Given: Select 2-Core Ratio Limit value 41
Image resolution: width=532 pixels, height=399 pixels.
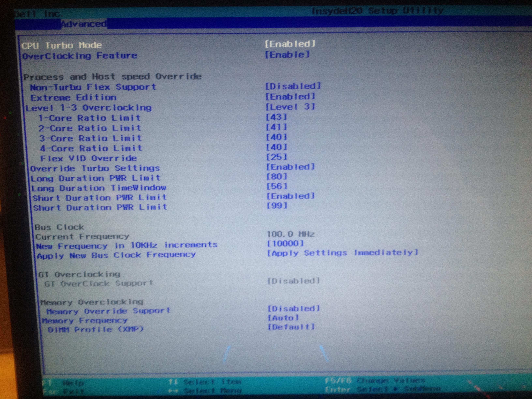Looking at the screenshot, I should click(x=277, y=127).
